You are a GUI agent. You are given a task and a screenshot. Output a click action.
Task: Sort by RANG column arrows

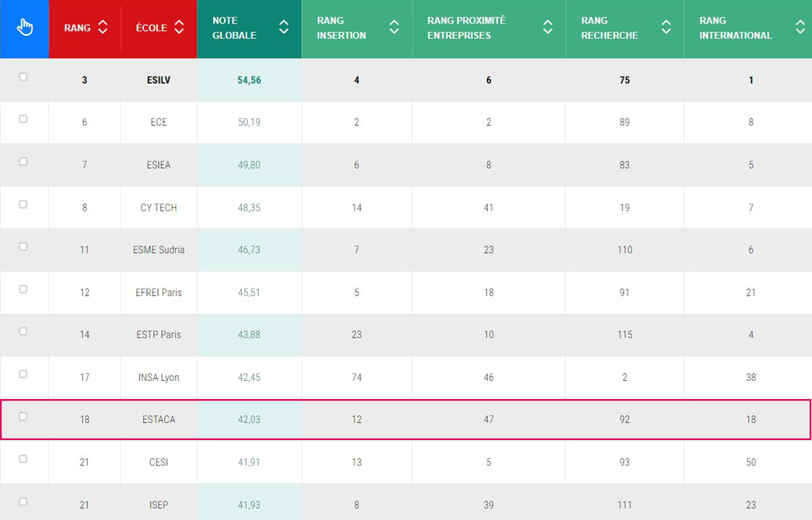click(x=103, y=28)
